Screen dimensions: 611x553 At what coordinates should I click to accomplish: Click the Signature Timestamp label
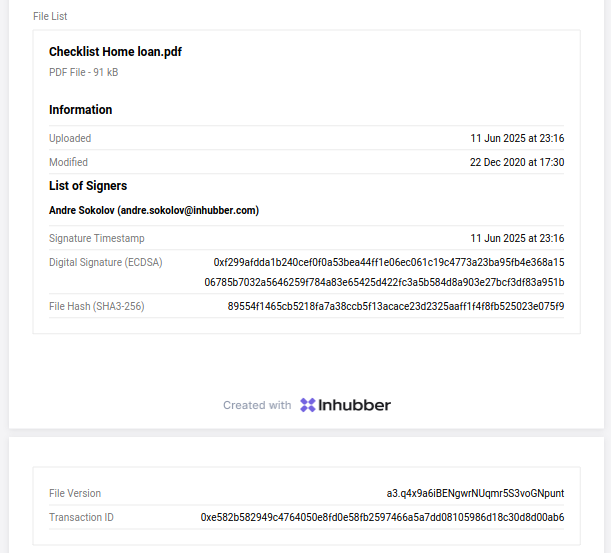coord(97,238)
